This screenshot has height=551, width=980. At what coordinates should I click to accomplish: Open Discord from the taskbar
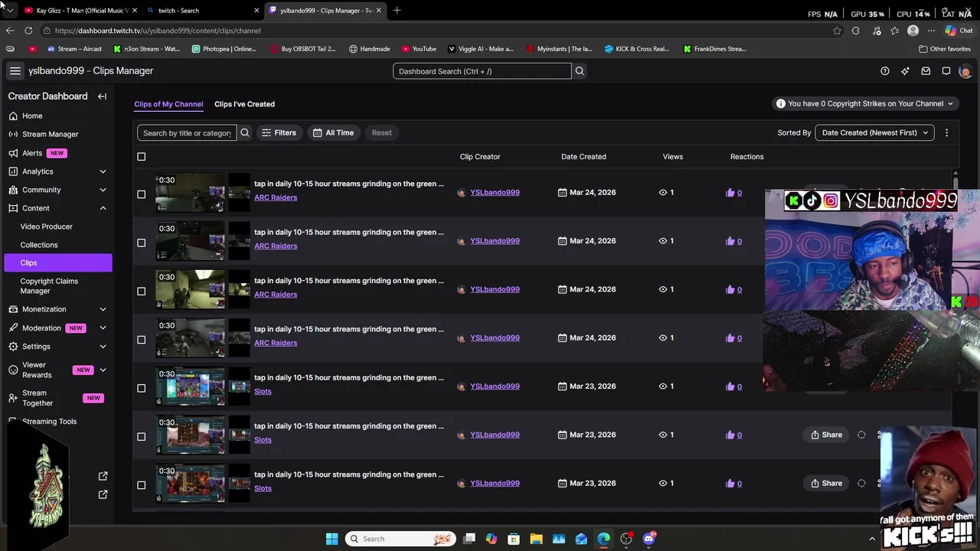coord(649,539)
